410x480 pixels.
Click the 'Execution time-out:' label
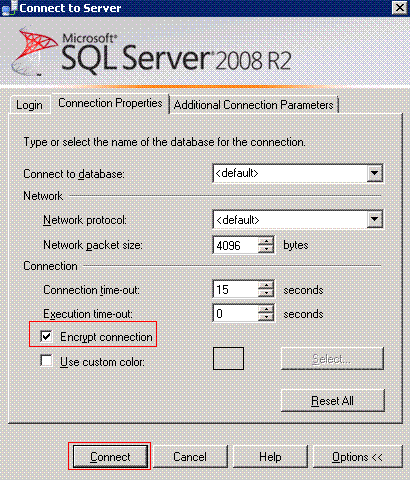(x=88, y=314)
